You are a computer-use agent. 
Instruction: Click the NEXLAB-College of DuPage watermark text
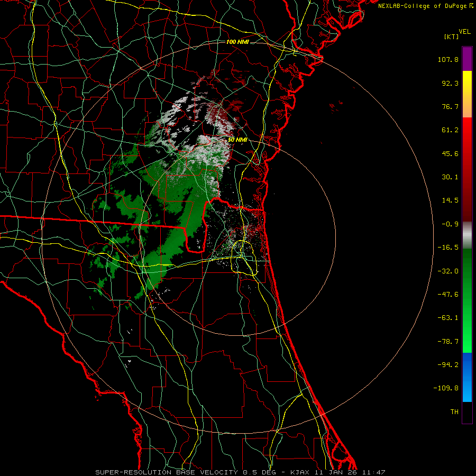pos(425,6)
